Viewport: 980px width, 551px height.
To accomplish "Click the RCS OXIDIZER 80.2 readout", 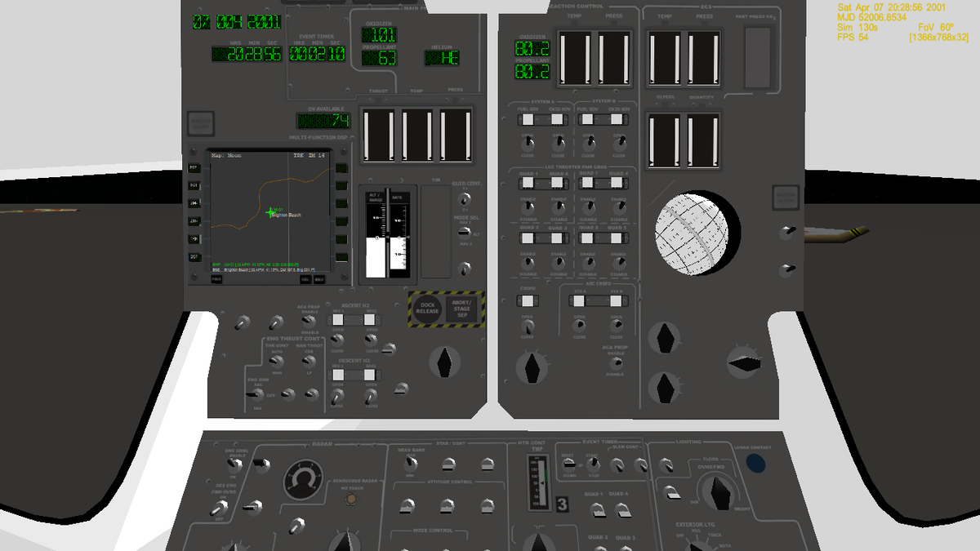I will (x=531, y=49).
